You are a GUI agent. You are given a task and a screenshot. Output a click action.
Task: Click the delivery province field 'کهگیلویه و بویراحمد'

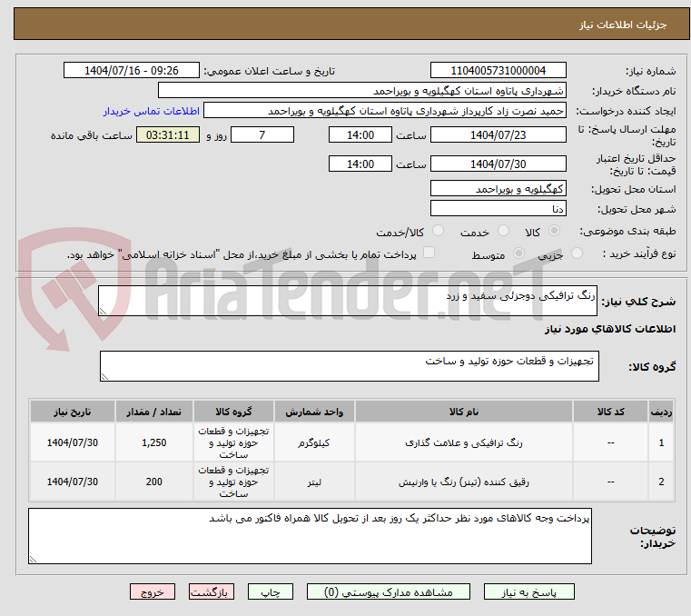point(498,189)
